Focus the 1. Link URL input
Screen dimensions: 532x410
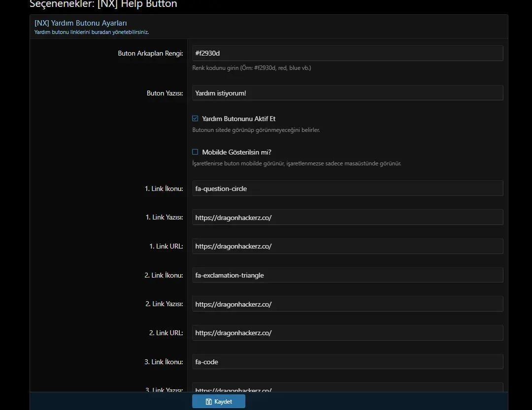[347, 246]
